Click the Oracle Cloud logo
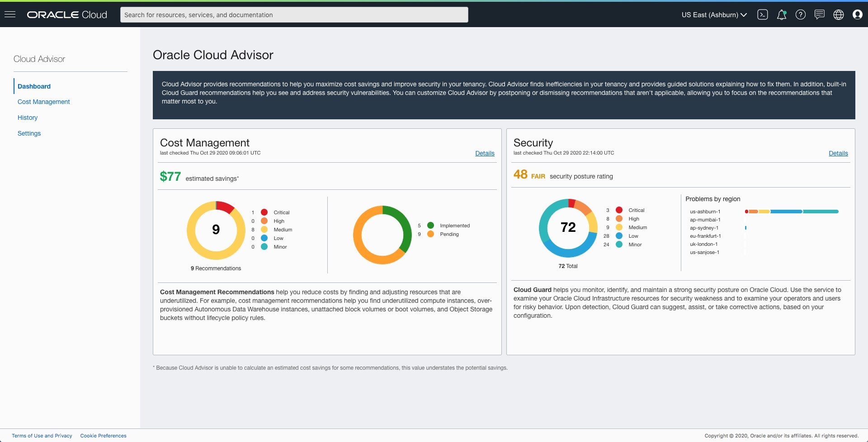The image size is (868, 442). tap(66, 14)
